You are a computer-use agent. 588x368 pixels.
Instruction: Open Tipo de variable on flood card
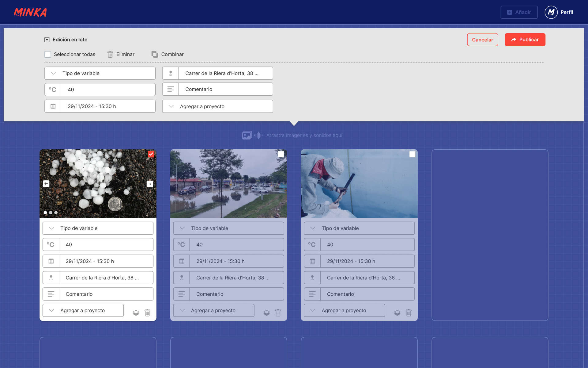228,228
